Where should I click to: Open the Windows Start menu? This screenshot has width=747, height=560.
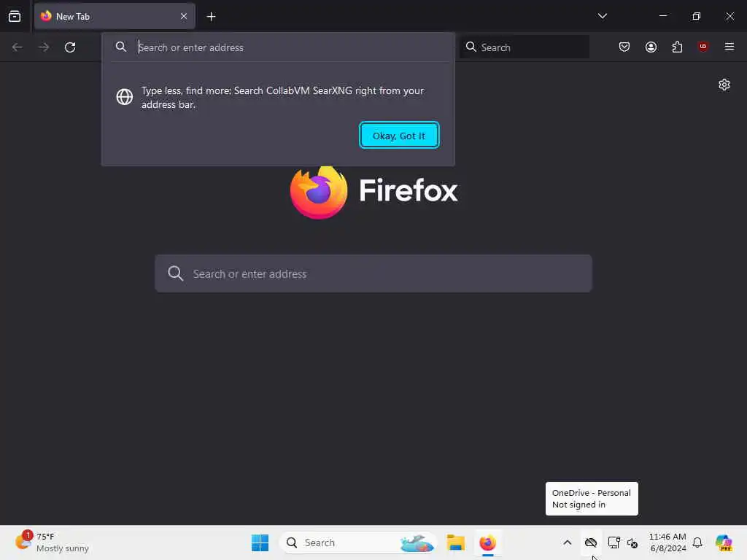260,542
